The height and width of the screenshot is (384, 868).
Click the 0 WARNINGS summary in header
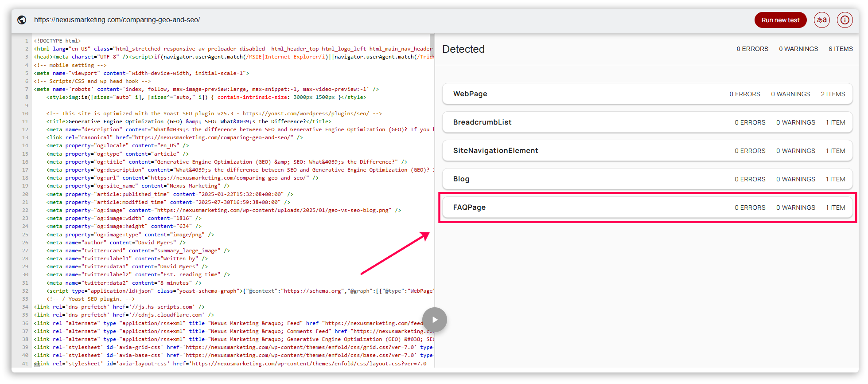798,49
